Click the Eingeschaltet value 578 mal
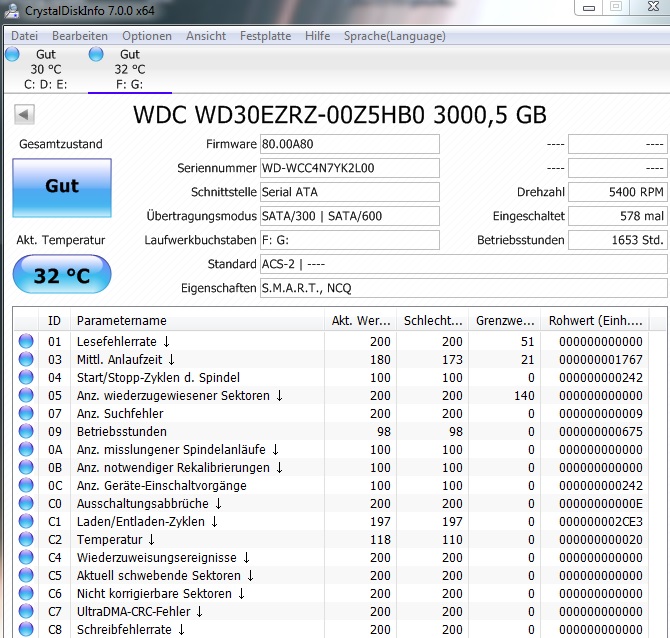Viewport: 670px width, 638px height. (x=617, y=216)
